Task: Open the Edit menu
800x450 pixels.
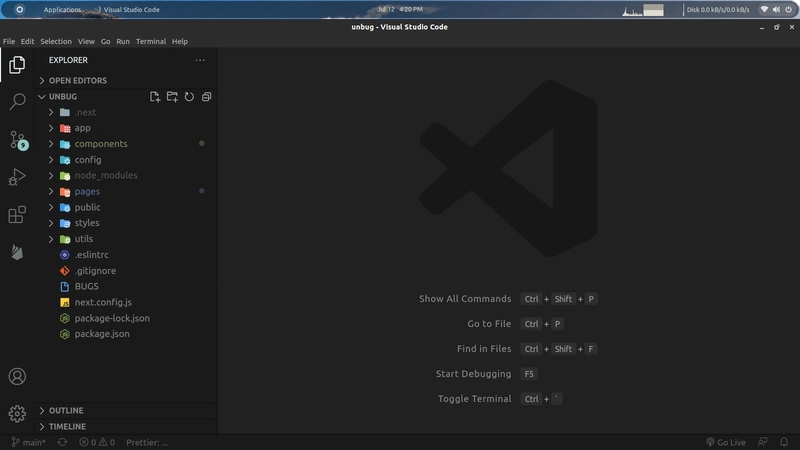Action: click(x=28, y=41)
